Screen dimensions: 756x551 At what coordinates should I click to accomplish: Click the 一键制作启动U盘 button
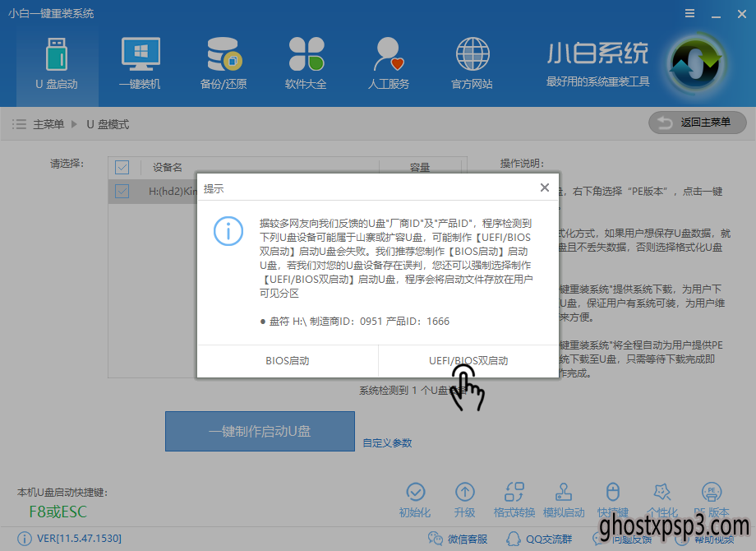click(x=260, y=432)
